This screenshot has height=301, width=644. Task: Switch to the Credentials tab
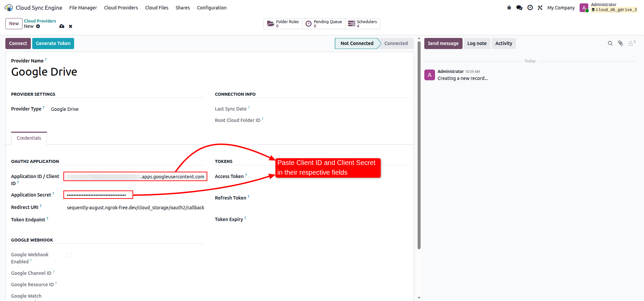pos(29,138)
